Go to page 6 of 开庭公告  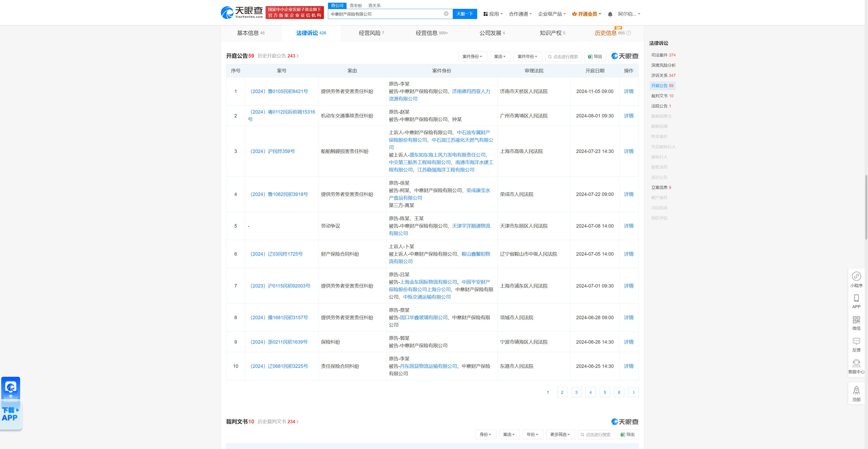point(619,392)
